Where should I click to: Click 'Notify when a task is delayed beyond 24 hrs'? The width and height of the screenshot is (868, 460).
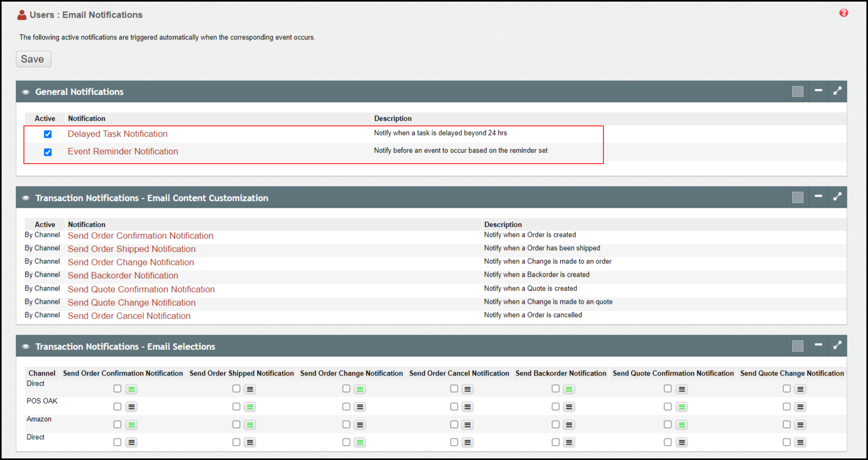coord(440,133)
